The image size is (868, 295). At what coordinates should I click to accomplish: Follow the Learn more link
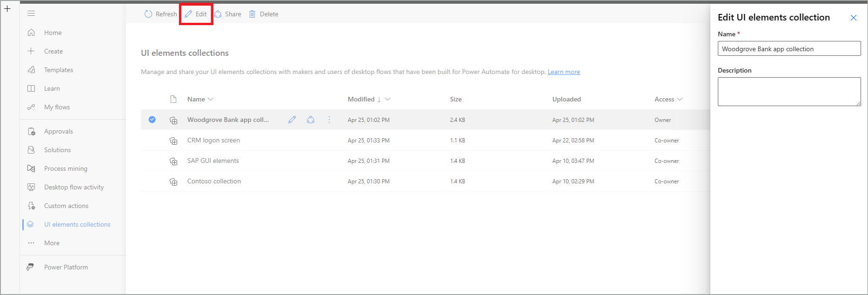pos(564,72)
